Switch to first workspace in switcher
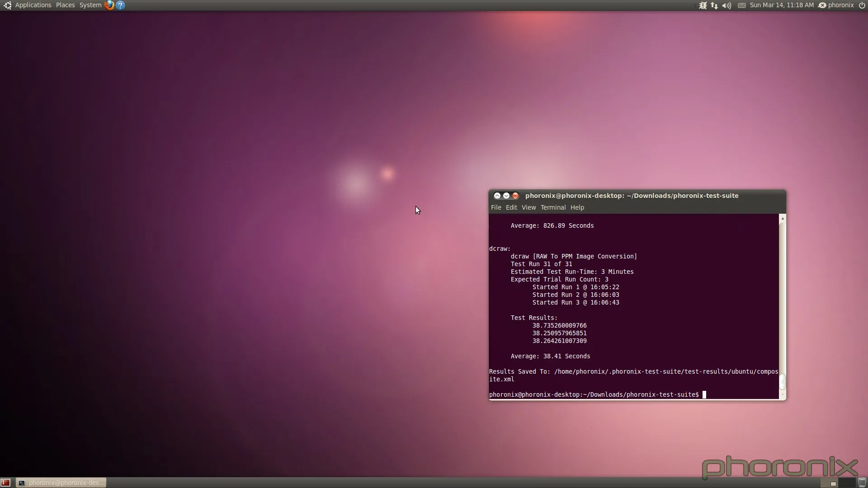The height and width of the screenshot is (488, 868). click(x=829, y=483)
